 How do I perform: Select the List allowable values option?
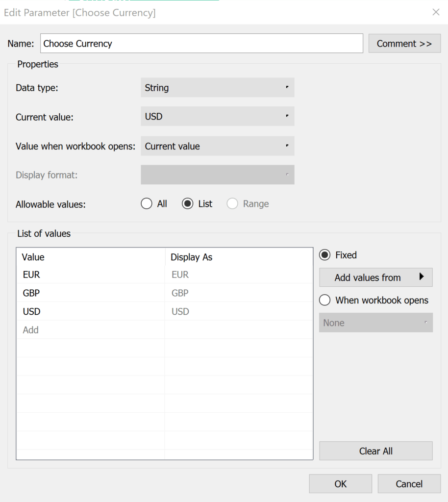click(x=189, y=203)
